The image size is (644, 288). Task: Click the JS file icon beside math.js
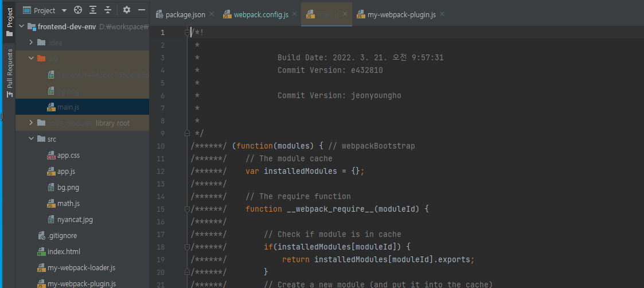tap(51, 203)
